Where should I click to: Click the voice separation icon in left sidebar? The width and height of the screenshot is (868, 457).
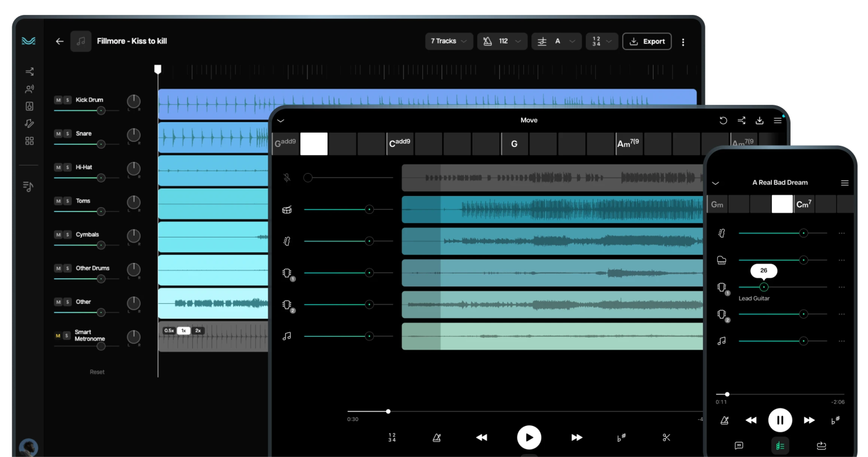tap(29, 89)
